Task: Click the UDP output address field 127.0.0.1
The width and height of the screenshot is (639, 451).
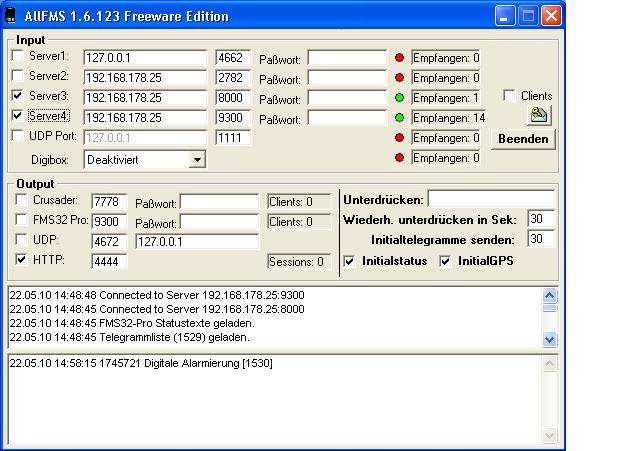Action: click(x=197, y=241)
